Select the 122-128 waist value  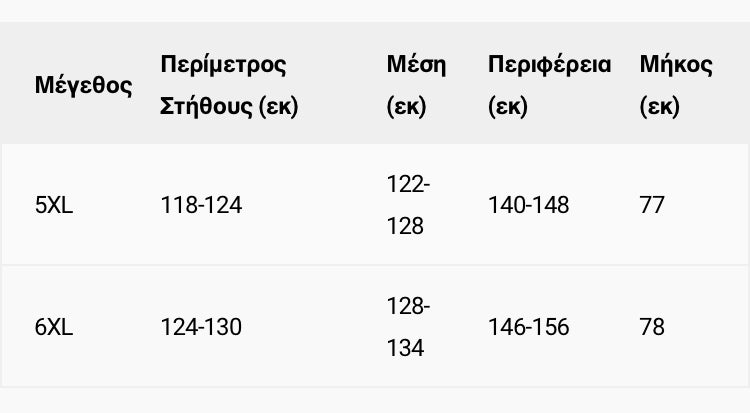point(408,205)
